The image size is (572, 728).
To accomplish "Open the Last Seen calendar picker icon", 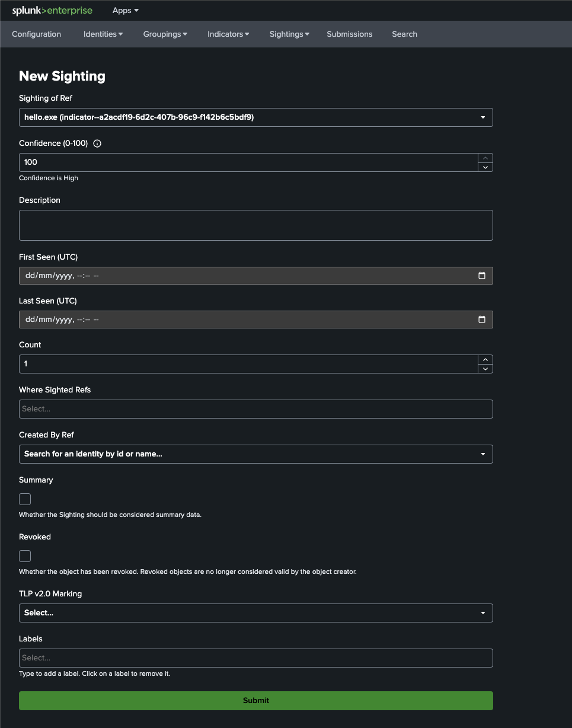I will coord(482,320).
